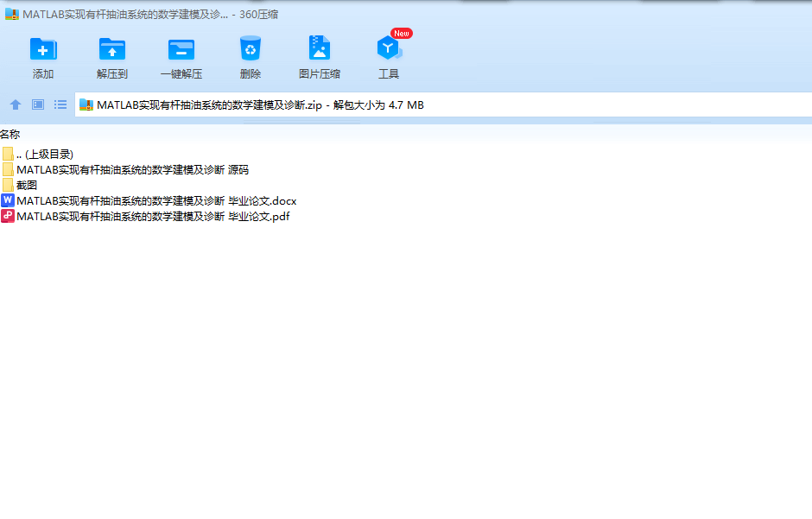Click the PDF icon of the pdf file
The height and width of the screenshot is (519, 812).
[8, 216]
